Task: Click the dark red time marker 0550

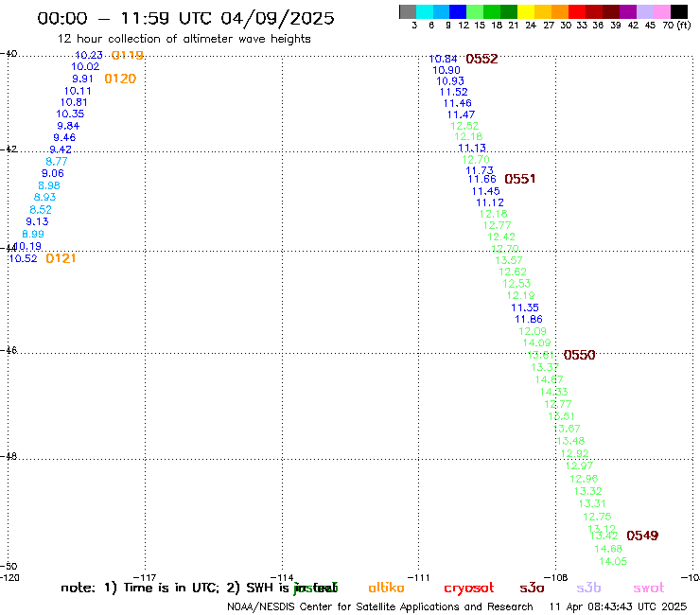Action: (580, 355)
